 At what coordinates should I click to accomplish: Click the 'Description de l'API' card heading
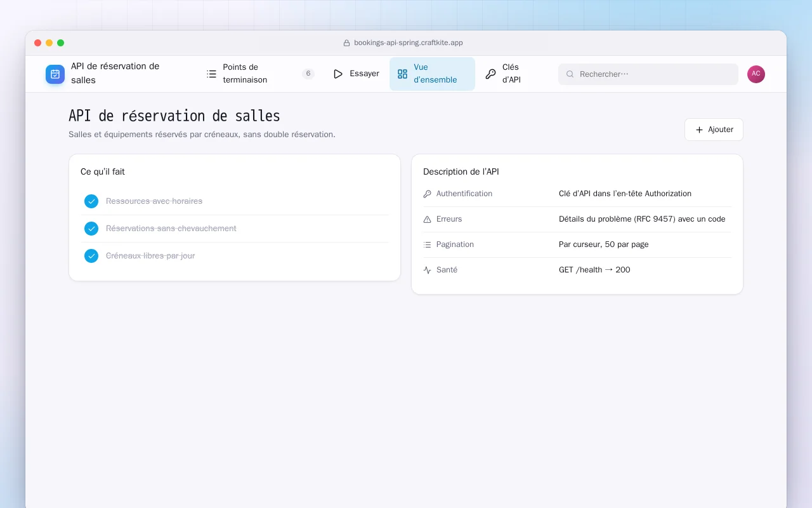461,172
